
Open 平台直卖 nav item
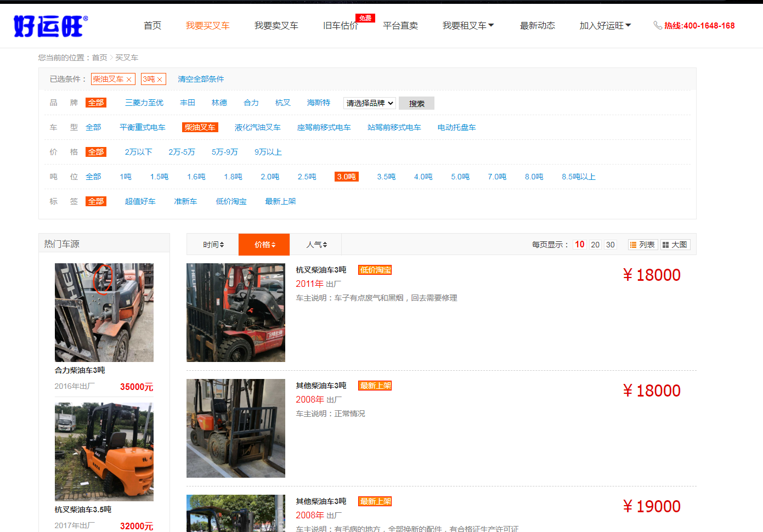point(400,26)
